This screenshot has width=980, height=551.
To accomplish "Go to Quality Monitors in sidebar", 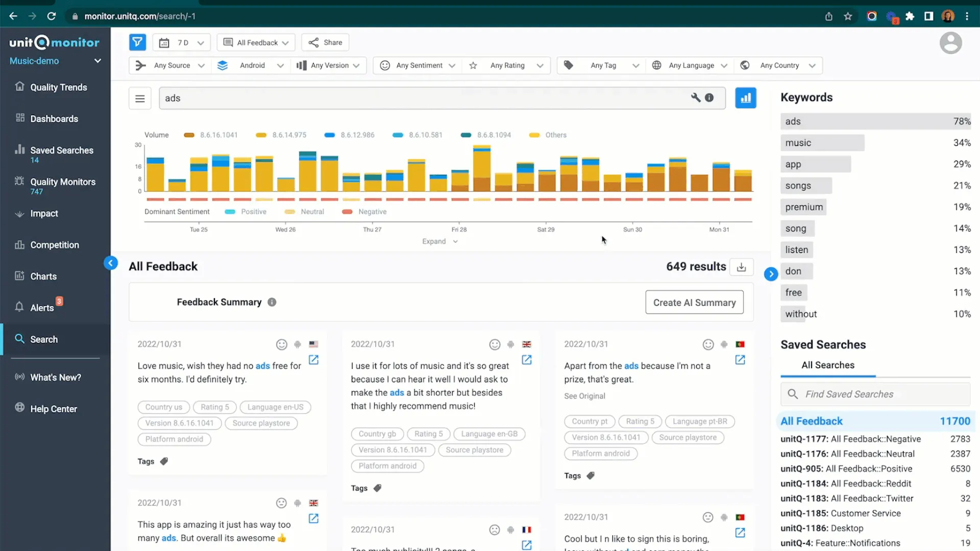I will point(62,182).
